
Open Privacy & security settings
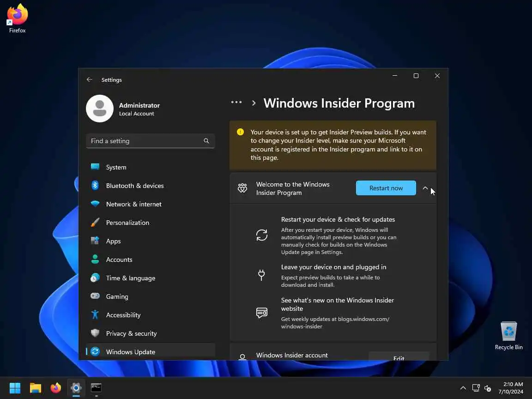(x=150, y=333)
